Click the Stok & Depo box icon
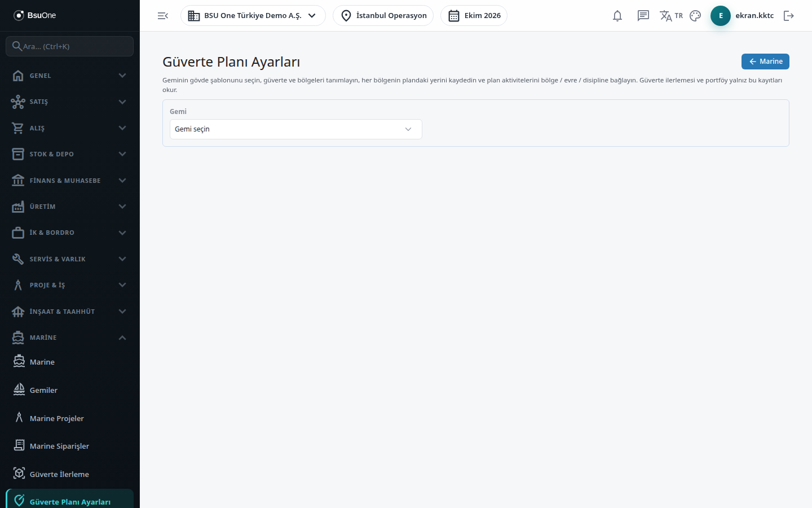Viewport: 812px width, 508px height. tap(18, 154)
